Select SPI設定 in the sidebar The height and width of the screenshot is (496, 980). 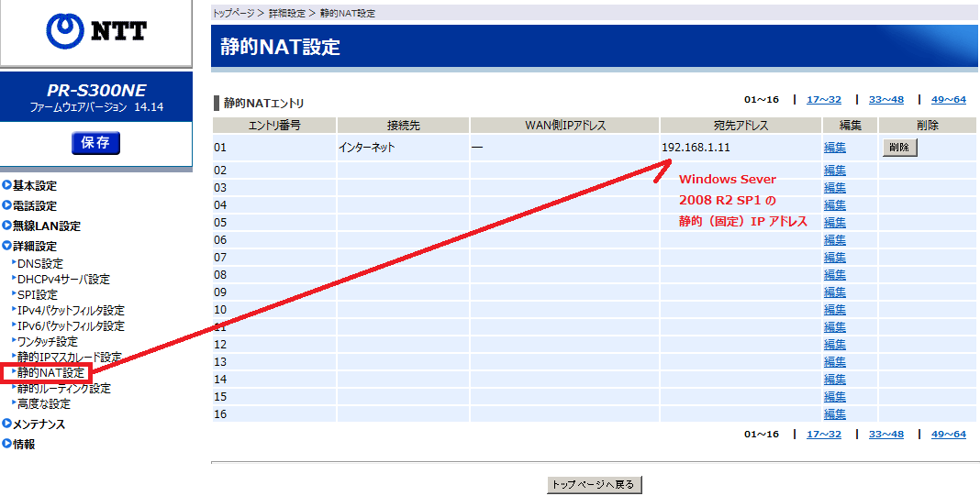point(37,295)
